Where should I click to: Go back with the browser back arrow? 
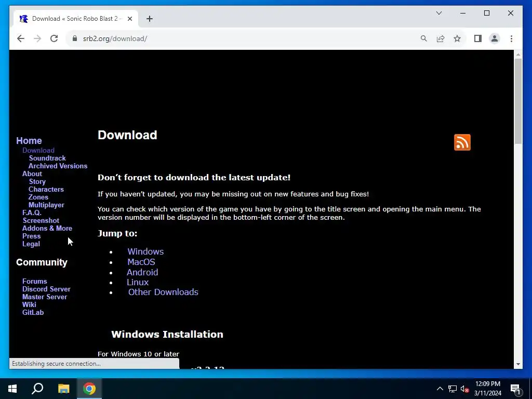click(x=21, y=38)
